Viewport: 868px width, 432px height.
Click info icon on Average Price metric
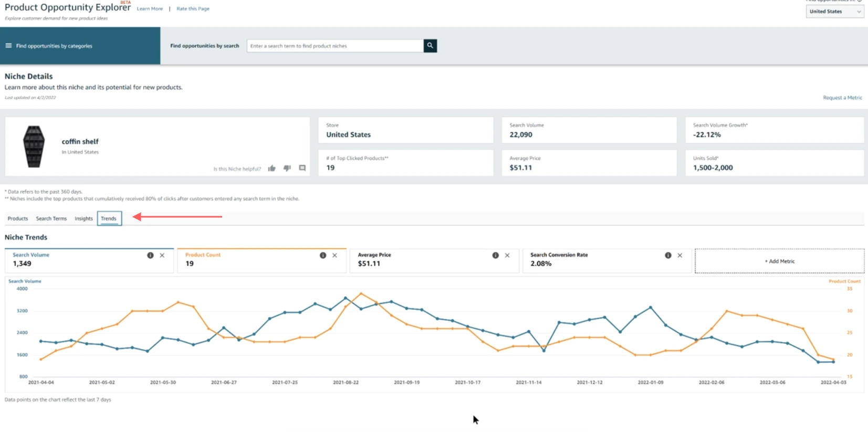495,255
